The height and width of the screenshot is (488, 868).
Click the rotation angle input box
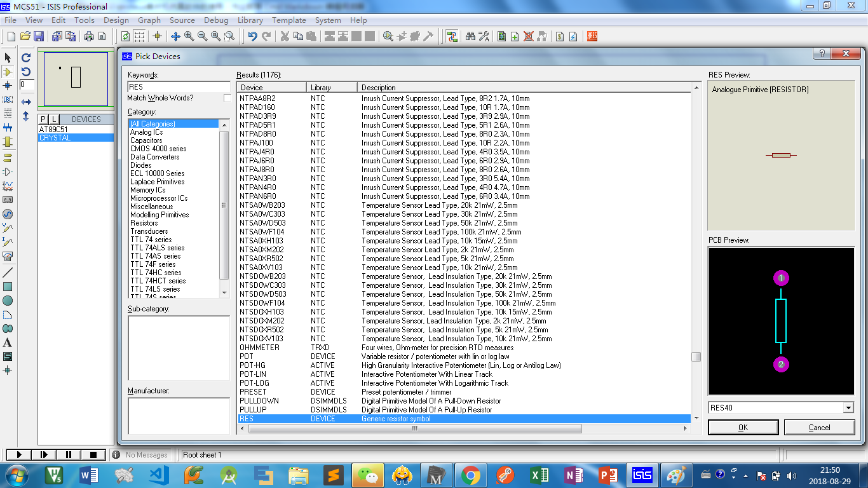pyautogui.click(x=26, y=85)
